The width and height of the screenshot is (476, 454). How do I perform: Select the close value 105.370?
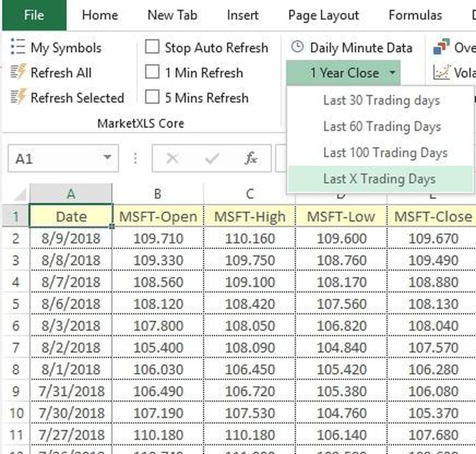tap(432, 413)
